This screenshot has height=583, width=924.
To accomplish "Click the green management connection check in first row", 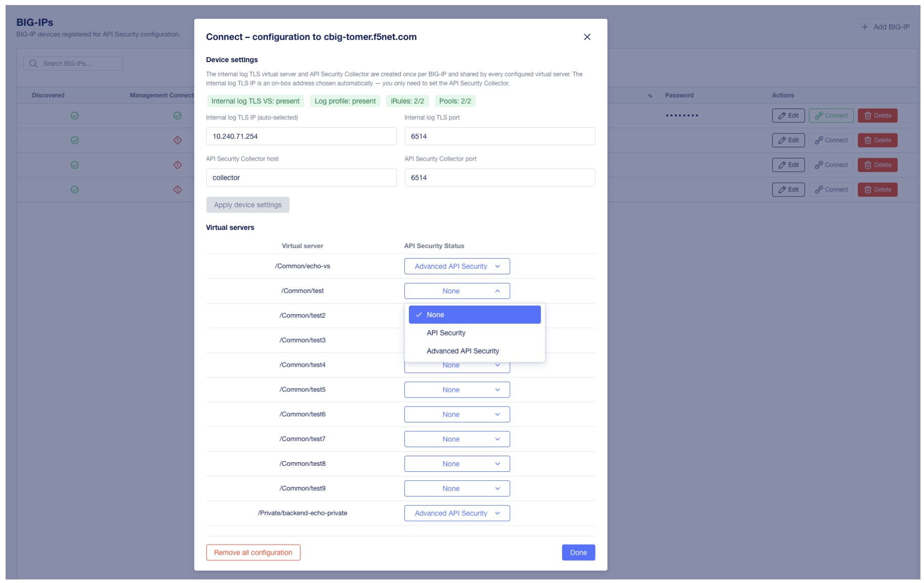I will click(177, 116).
